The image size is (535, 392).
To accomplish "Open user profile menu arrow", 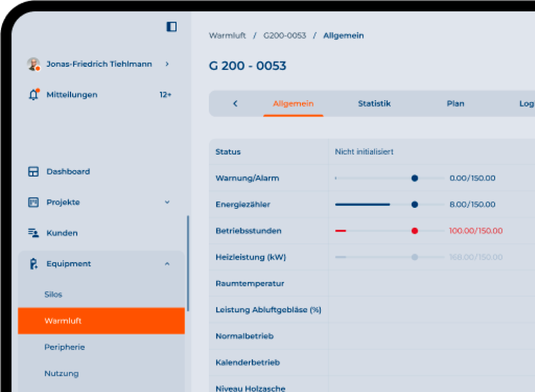I will [x=167, y=64].
